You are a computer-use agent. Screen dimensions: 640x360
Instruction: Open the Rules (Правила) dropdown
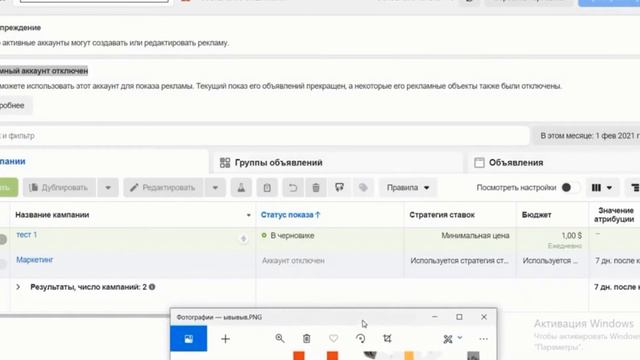tap(408, 188)
